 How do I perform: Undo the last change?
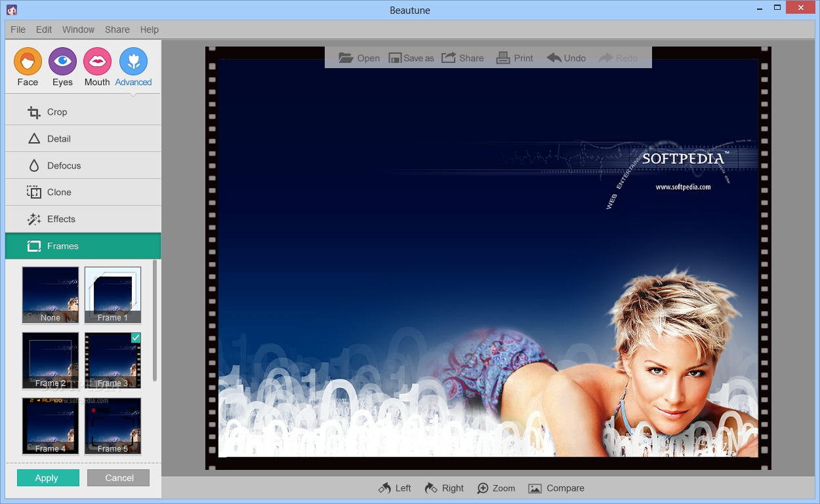coord(566,58)
